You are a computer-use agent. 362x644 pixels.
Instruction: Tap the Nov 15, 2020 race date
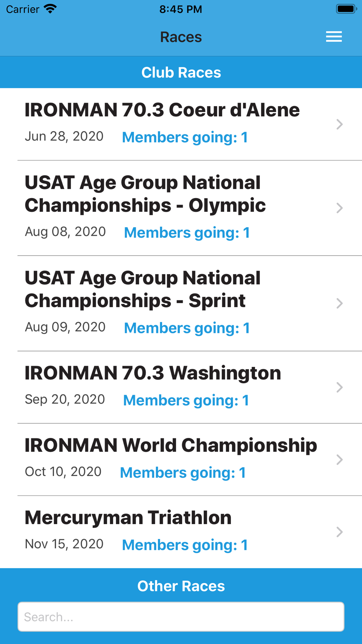pos(64,544)
